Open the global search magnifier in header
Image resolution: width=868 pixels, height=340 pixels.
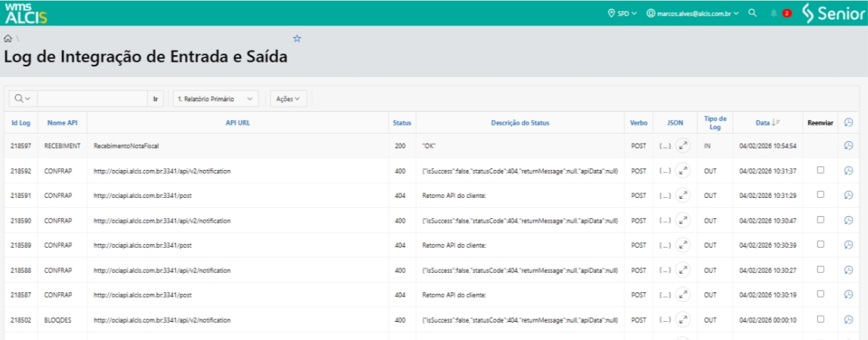752,13
